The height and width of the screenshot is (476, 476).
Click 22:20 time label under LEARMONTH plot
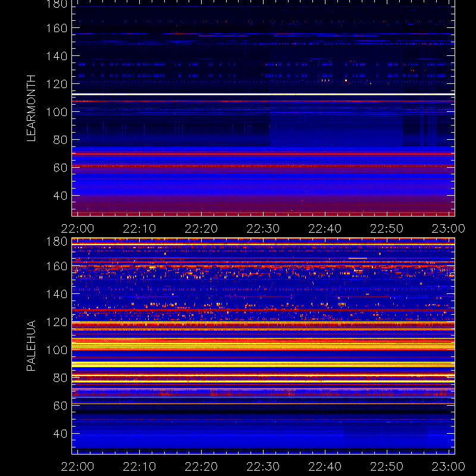coord(201,228)
